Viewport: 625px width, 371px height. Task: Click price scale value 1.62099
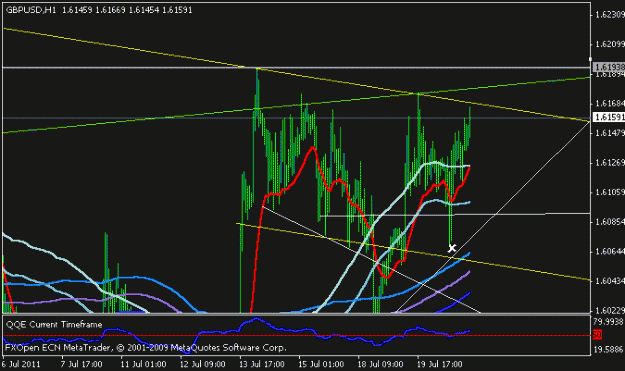[609, 44]
